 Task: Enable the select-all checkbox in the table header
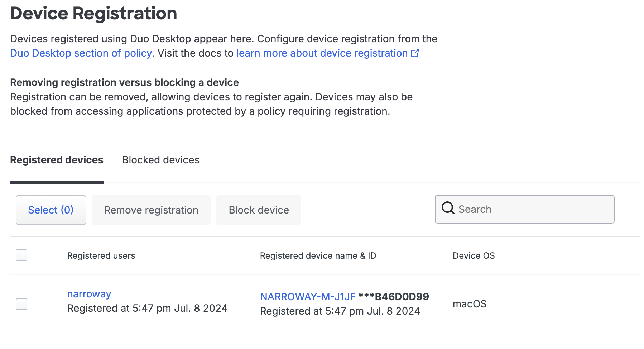coord(21,255)
